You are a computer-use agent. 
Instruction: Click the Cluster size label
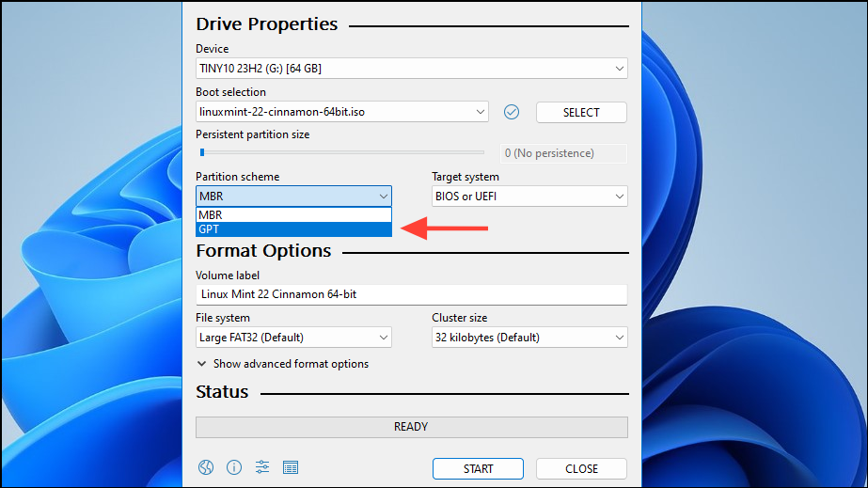point(460,318)
